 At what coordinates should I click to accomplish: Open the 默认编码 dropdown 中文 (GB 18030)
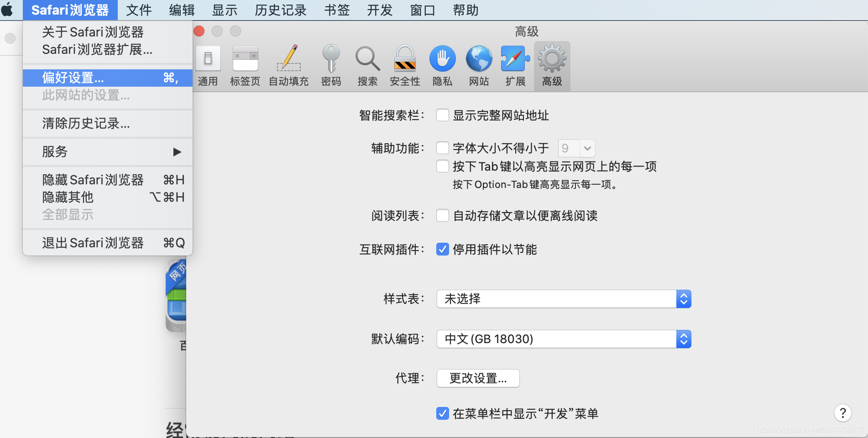pyautogui.click(x=564, y=339)
